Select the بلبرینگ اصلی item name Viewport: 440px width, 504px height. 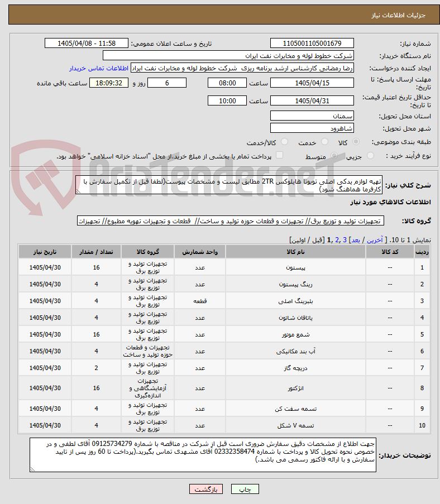[295, 301]
